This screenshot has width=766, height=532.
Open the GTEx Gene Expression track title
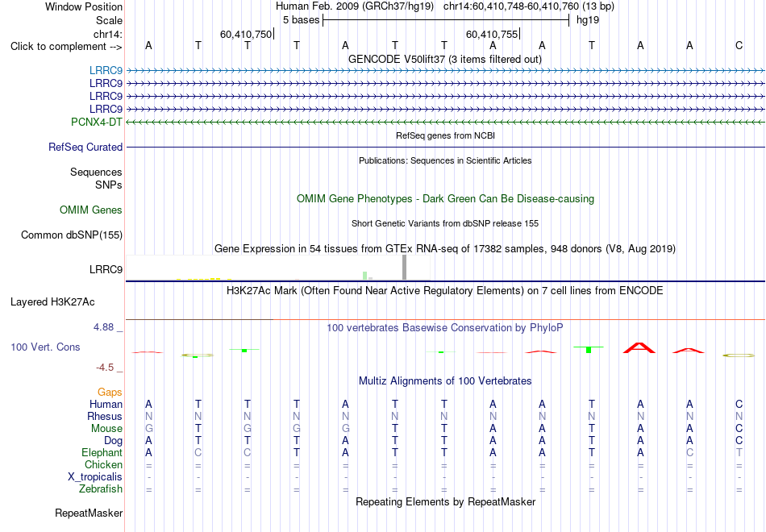click(x=445, y=248)
